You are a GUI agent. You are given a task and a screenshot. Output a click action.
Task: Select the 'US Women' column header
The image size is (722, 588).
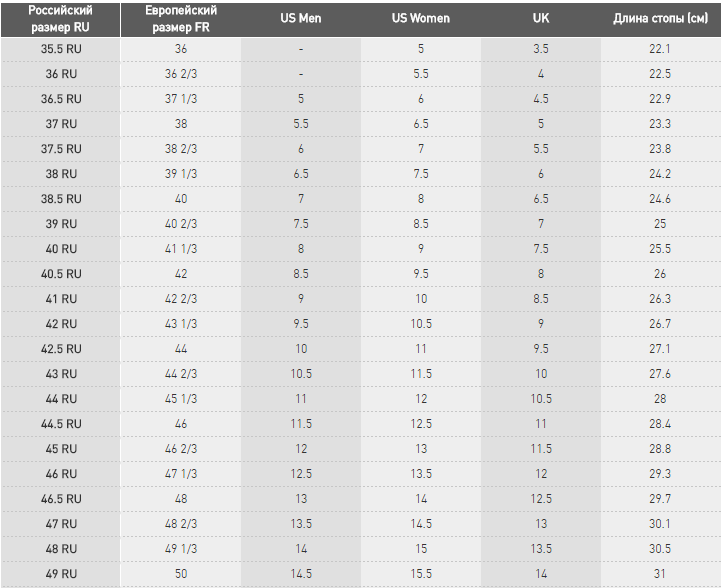click(421, 19)
